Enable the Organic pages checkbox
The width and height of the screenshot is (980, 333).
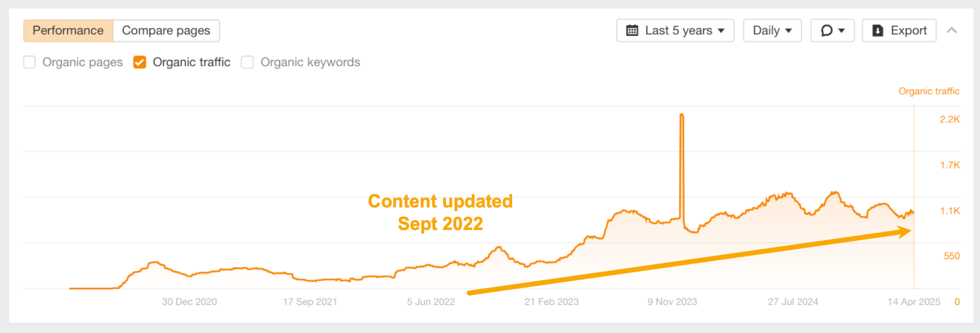30,62
